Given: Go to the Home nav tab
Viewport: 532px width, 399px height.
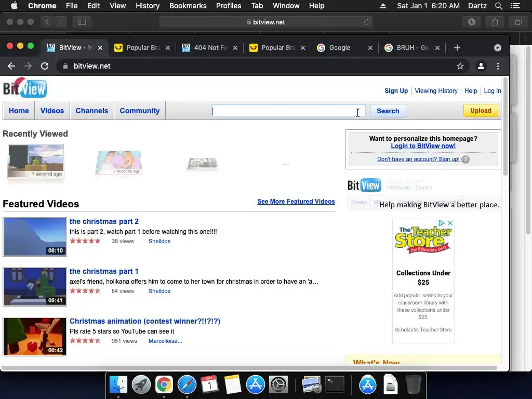Looking at the screenshot, I should (x=19, y=111).
